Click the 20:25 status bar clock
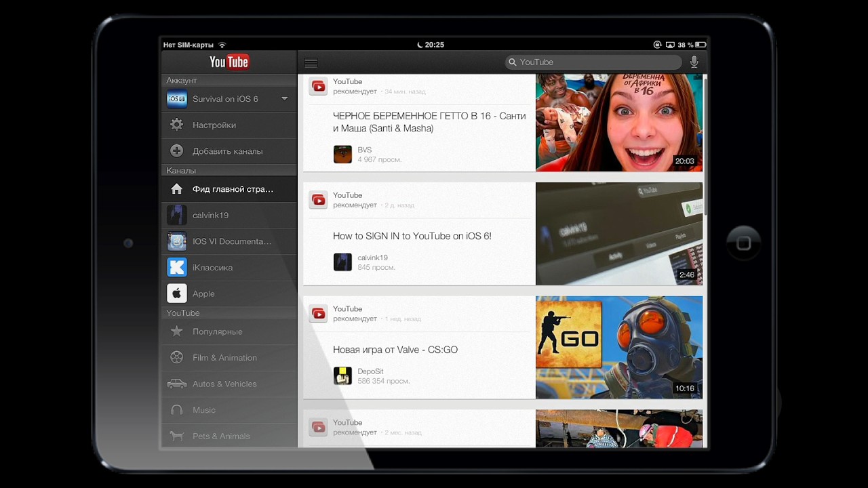Viewport: 868px width, 488px height. coord(434,45)
